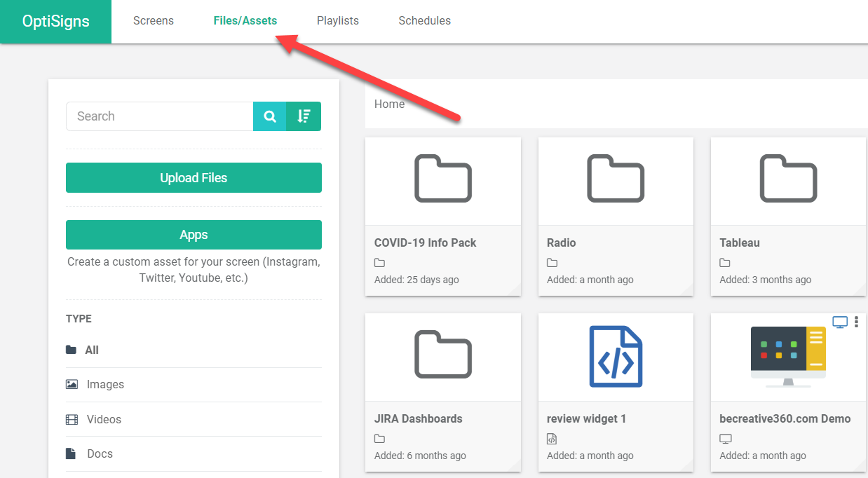Go to the Playlists tab

tap(337, 21)
